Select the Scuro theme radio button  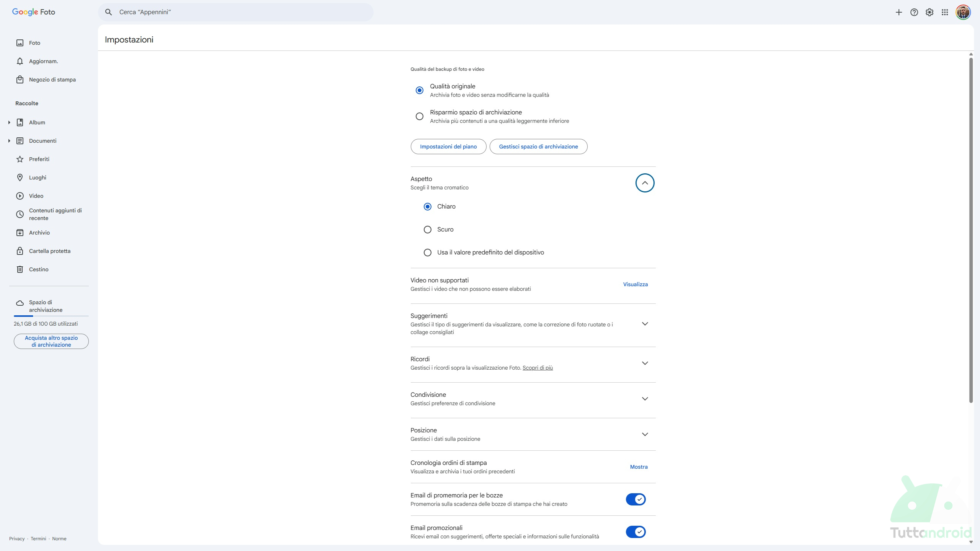click(x=427, y=230)
